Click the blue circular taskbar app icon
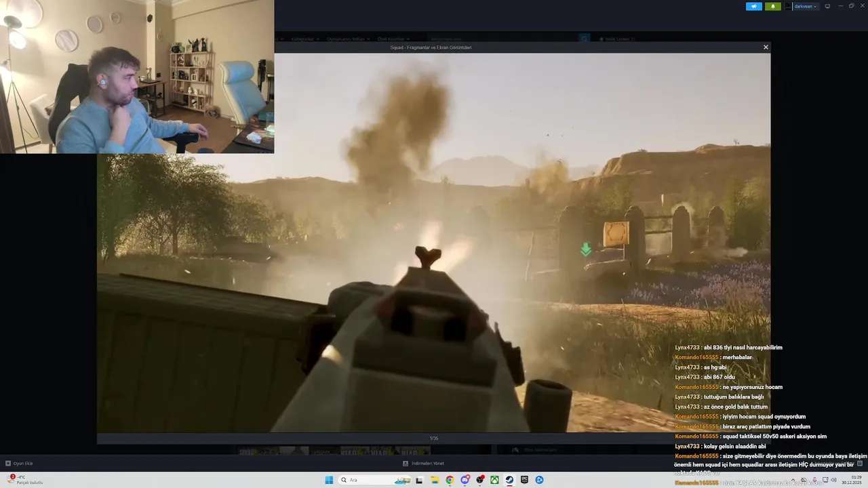Image resolution: width=868 pixels, height=488 pixels. [x=539, y=480]
